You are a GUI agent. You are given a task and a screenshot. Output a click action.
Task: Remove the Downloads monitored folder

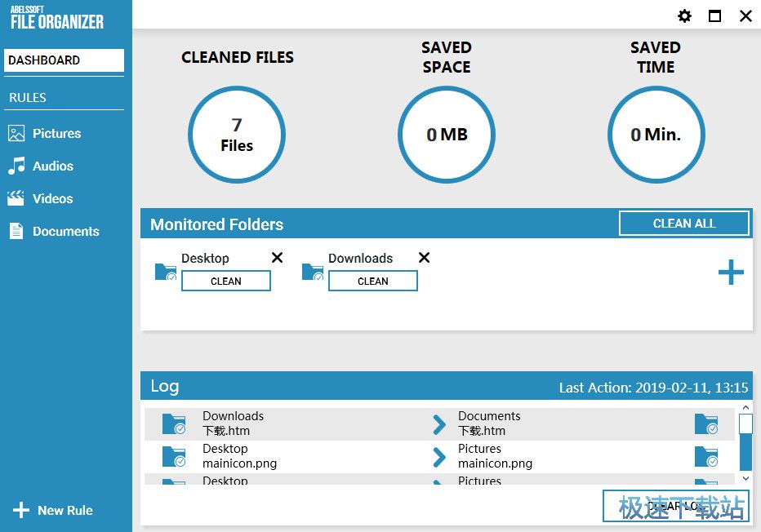[x=424, y=258]
